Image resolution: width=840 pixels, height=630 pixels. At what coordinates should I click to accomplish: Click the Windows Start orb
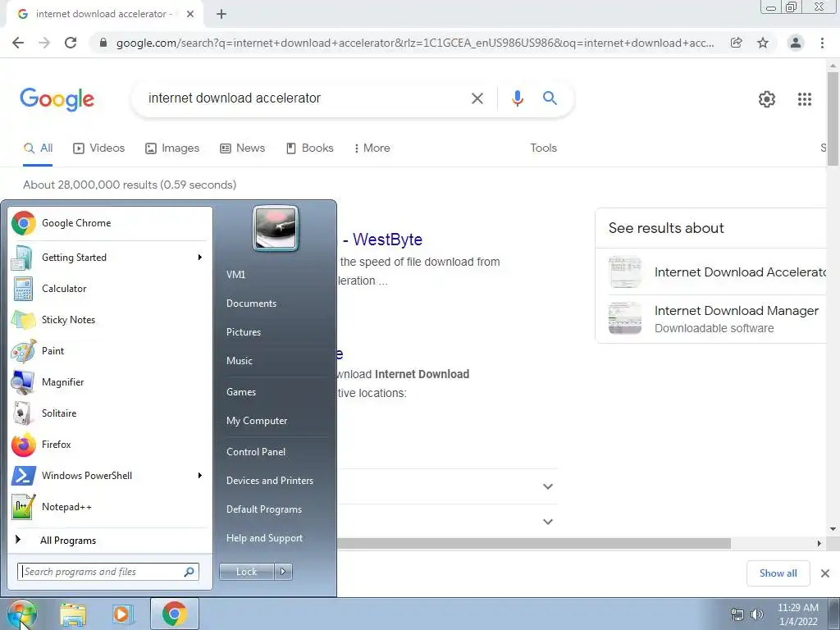[21, 614]
